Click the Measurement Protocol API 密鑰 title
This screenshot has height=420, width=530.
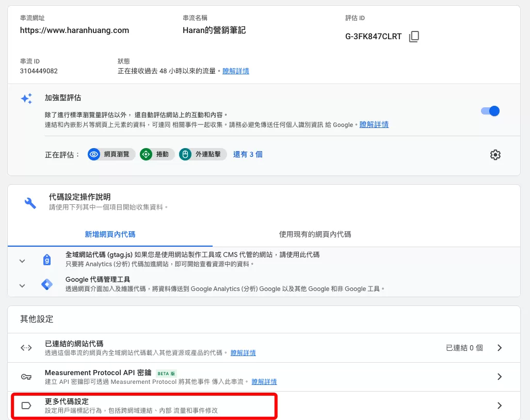click(98, 373)
